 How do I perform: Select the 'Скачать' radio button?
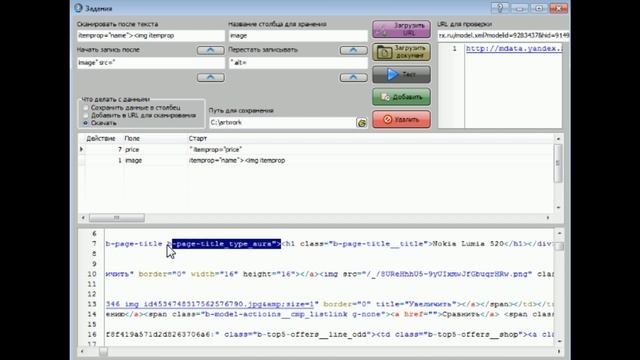pyautogui.click(x=86, y=123)
